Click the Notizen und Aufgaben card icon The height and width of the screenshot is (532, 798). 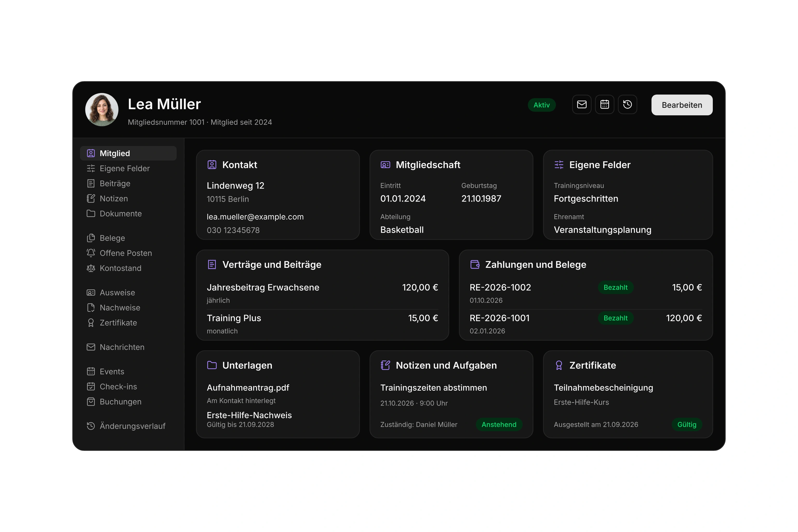pyautogui.click(x=385, y=365)
